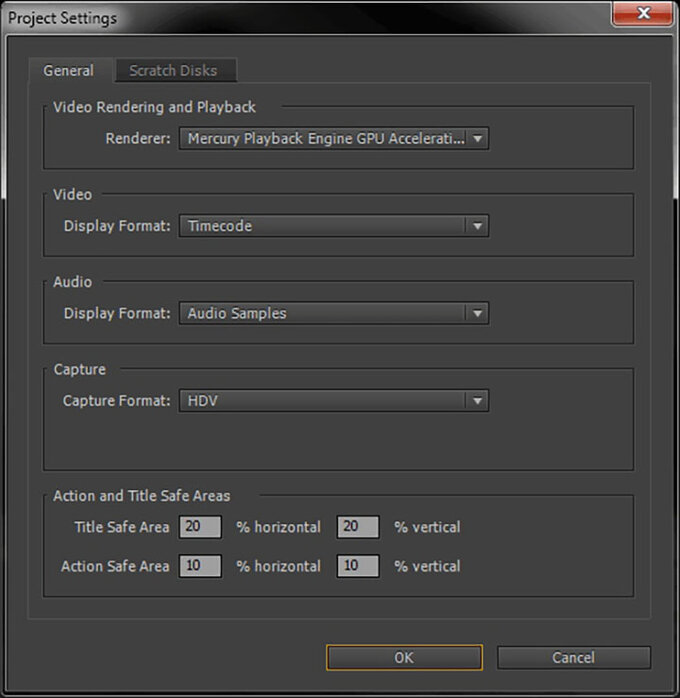Open the Renderer combo box showing Mercury Playback Engine
This screenshot has width=680, height=698.
(x=323, y=139)
